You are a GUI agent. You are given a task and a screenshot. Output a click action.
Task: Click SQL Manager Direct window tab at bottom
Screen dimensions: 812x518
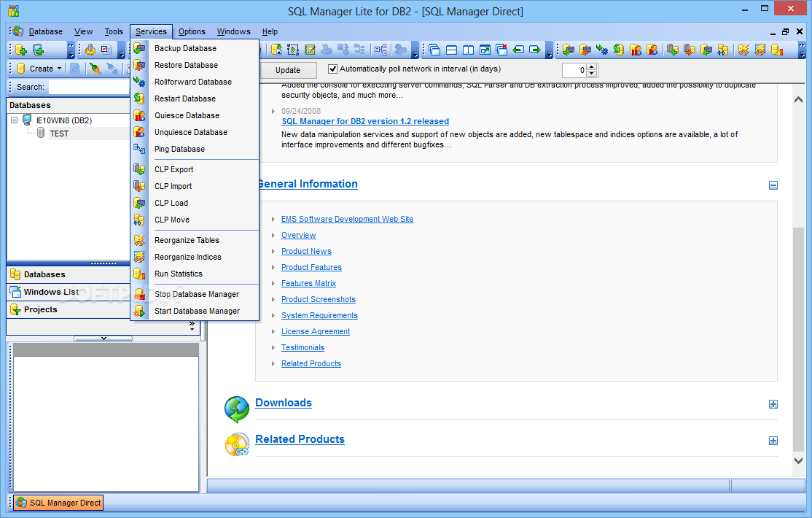click(x=58, y=503)
